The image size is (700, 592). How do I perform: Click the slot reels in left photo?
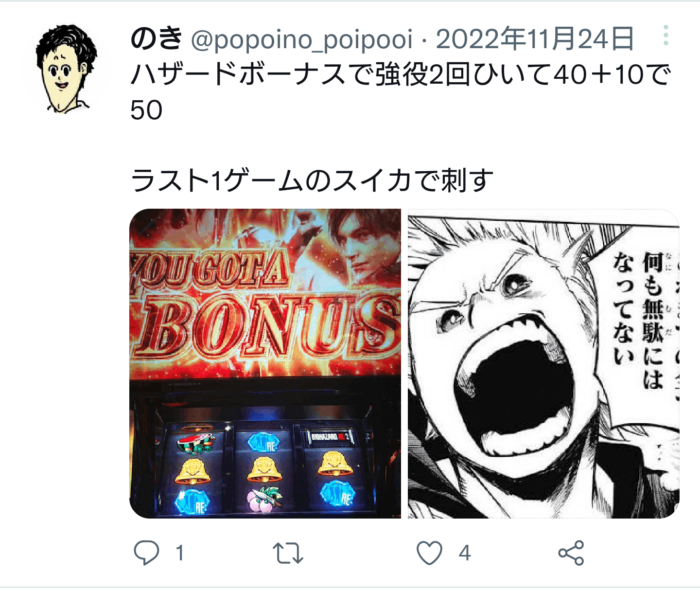265,469
